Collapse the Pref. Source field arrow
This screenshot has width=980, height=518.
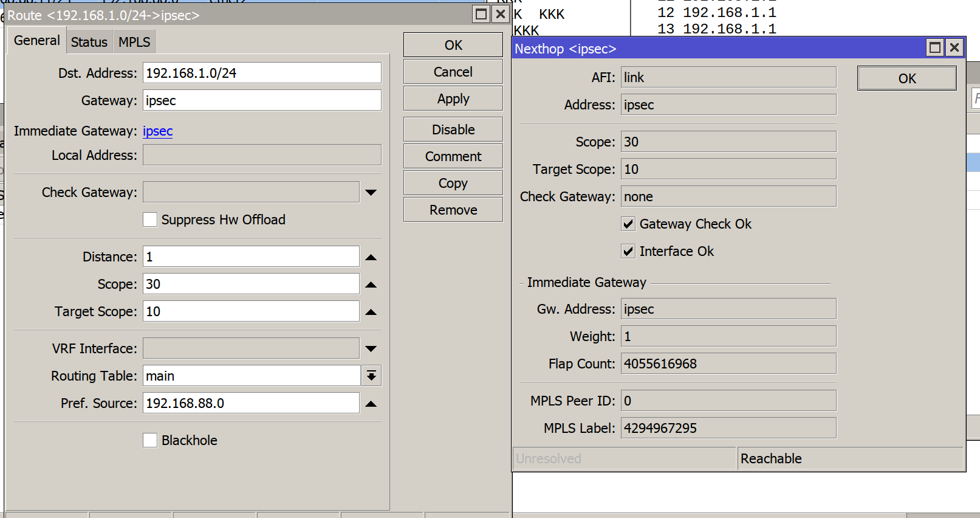(x=371, y=404)
